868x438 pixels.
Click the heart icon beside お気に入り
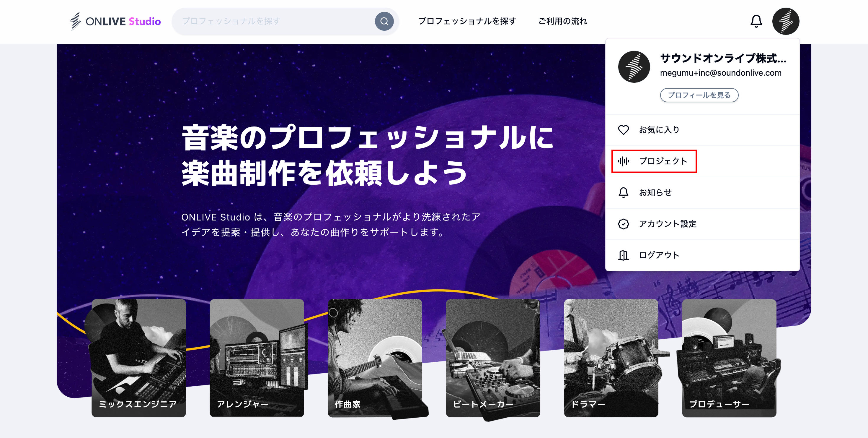coord(623,130)
